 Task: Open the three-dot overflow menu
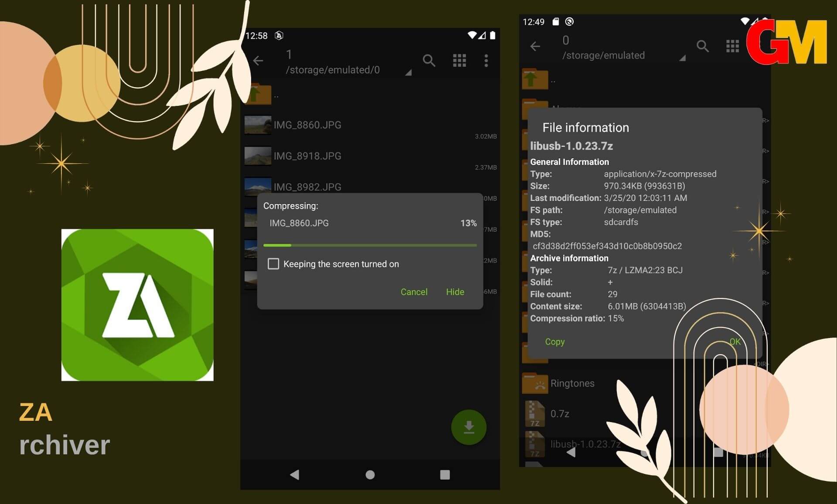tap(486, 61)
